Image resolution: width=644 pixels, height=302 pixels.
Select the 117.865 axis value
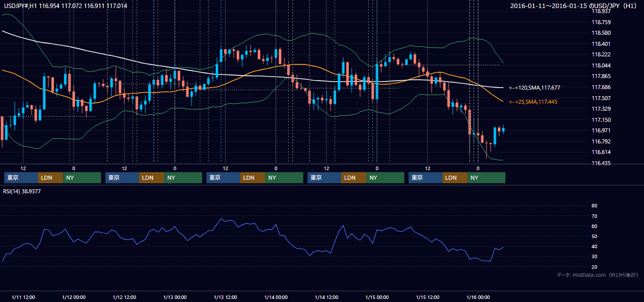pyautogui.click(x=601, y=76)
